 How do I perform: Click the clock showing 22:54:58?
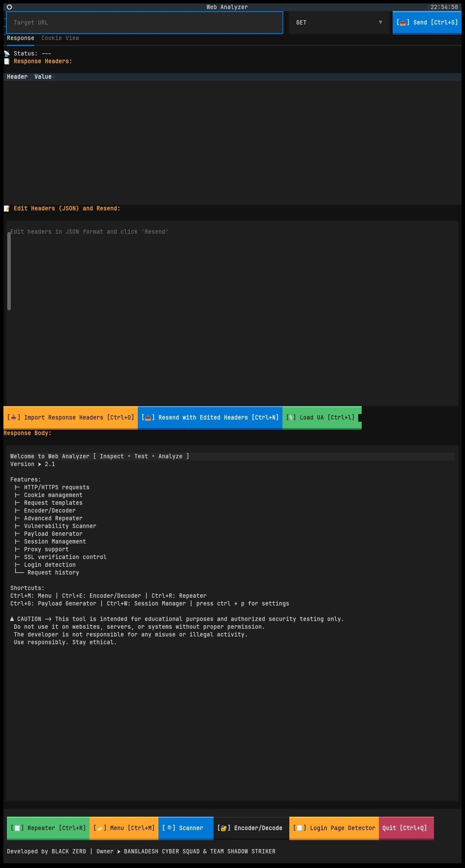coord(444,7)
